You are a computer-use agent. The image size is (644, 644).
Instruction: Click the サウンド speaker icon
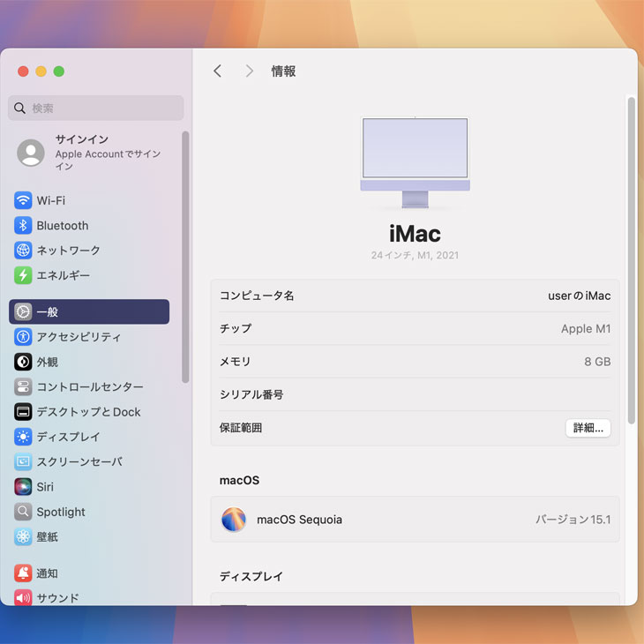tap(23, 597)
